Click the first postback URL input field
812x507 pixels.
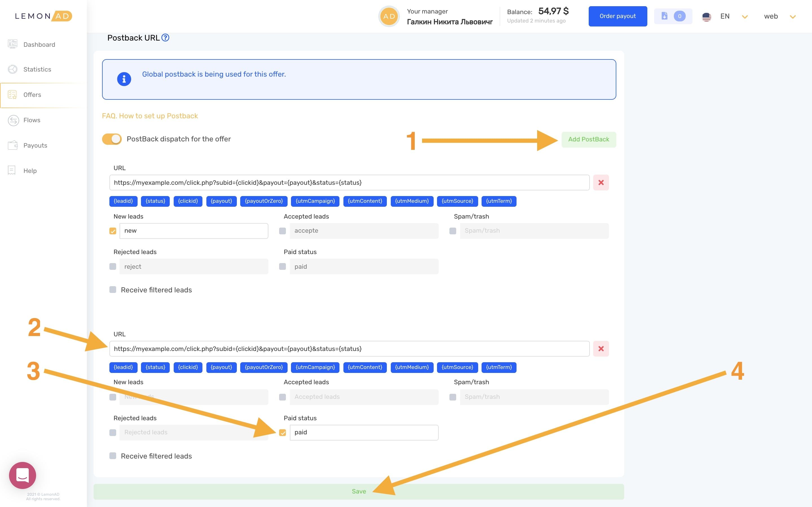click(349, 183)
